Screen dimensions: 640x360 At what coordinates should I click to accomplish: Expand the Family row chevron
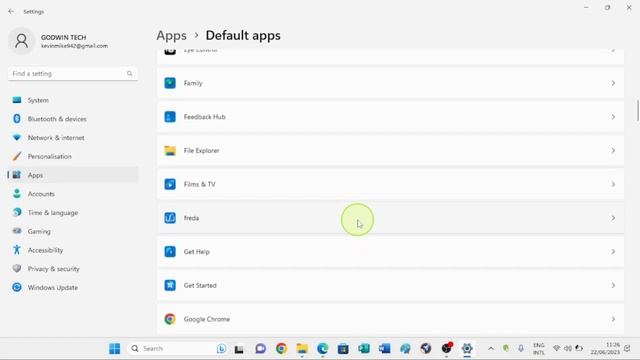coord(613,83)
